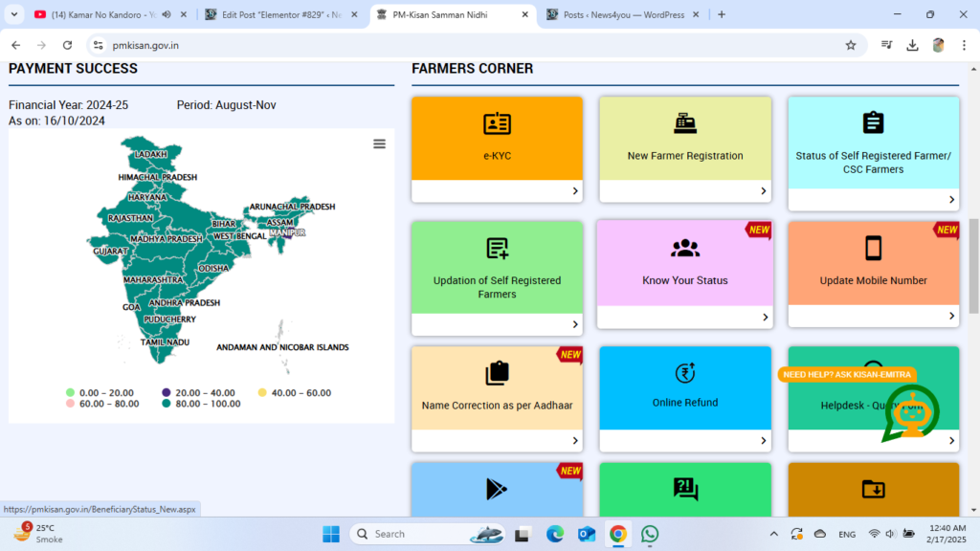
Task: Bookmark this page with the star icon
Action: (851, 45)
